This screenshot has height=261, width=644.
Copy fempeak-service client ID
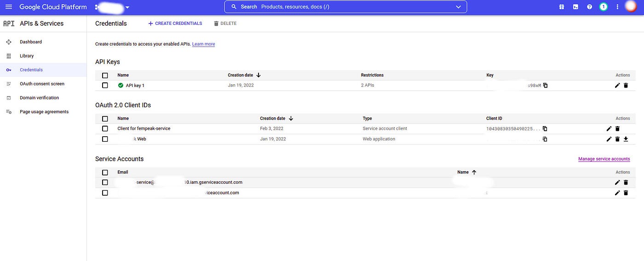point(545,129)
